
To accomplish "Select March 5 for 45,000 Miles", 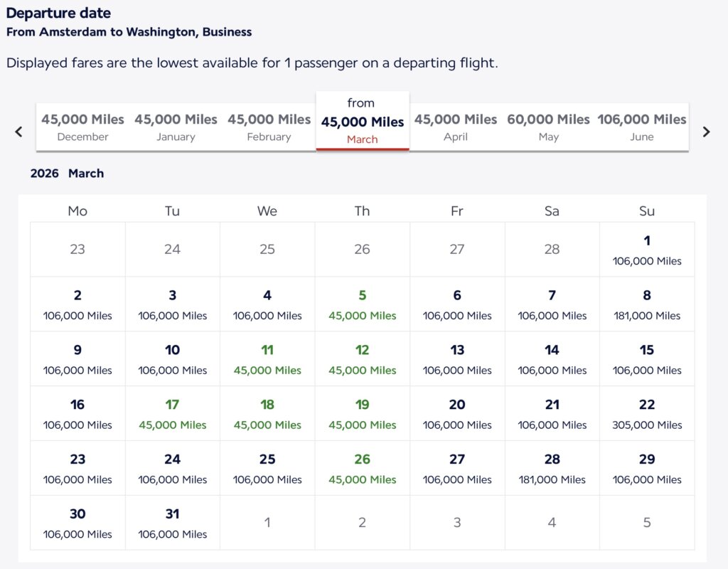I will click(x=362, y=304).
